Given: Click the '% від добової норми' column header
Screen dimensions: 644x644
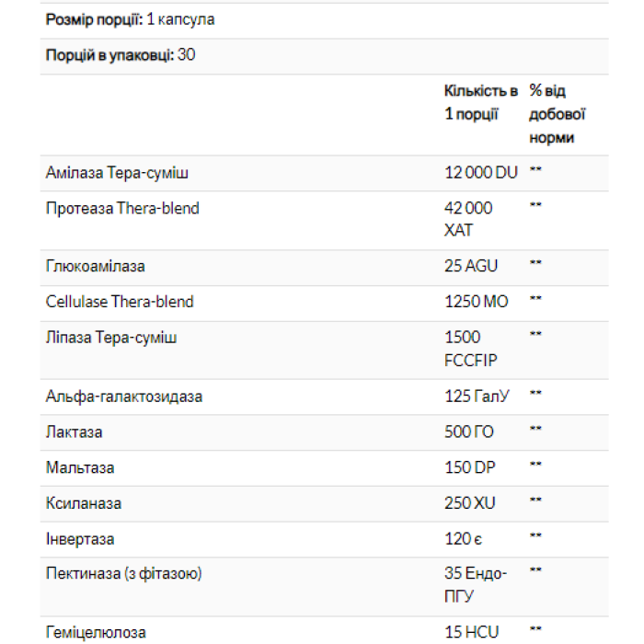Looking at the screenshot, I should (558, 114).
